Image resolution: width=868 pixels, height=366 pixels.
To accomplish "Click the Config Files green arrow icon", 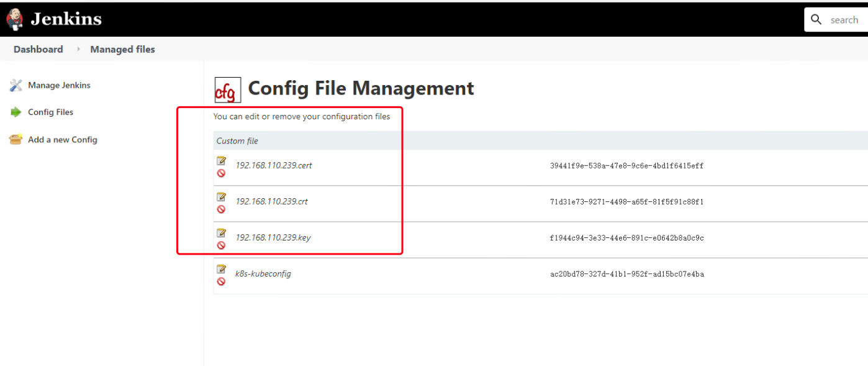I will click(16, 112).
